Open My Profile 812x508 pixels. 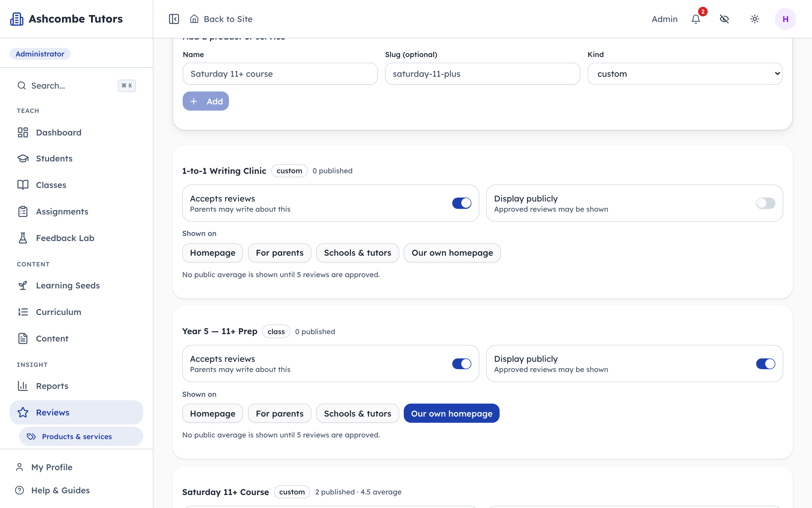pyautogui.click(x=76, y=467)
